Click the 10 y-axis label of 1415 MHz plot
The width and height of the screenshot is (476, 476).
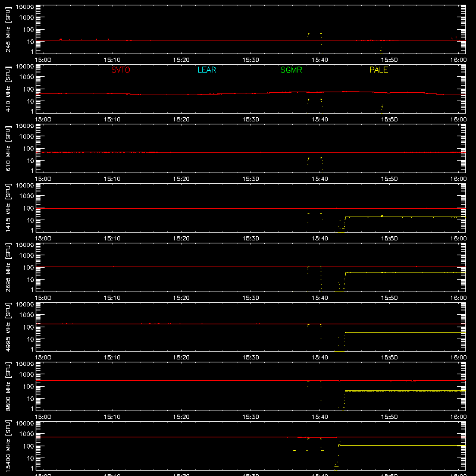30,220
